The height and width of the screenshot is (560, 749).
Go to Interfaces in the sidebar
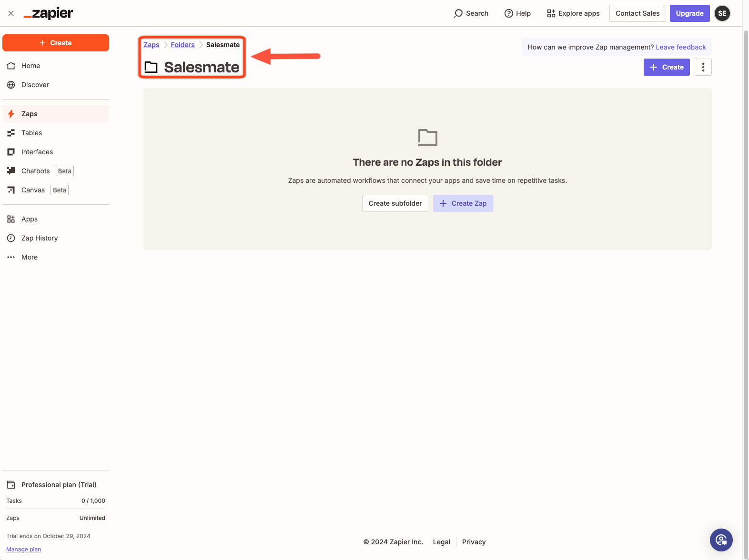click(37, 152)
